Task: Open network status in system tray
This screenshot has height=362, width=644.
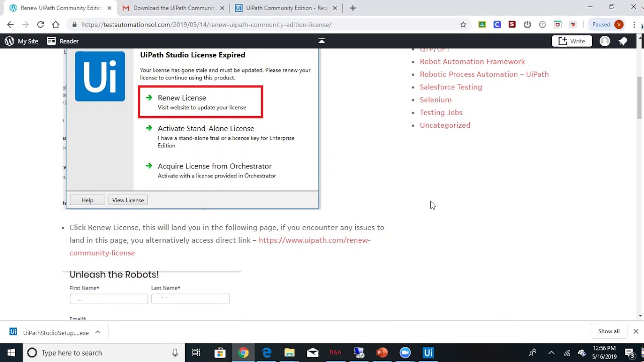Action: point(567,353)
